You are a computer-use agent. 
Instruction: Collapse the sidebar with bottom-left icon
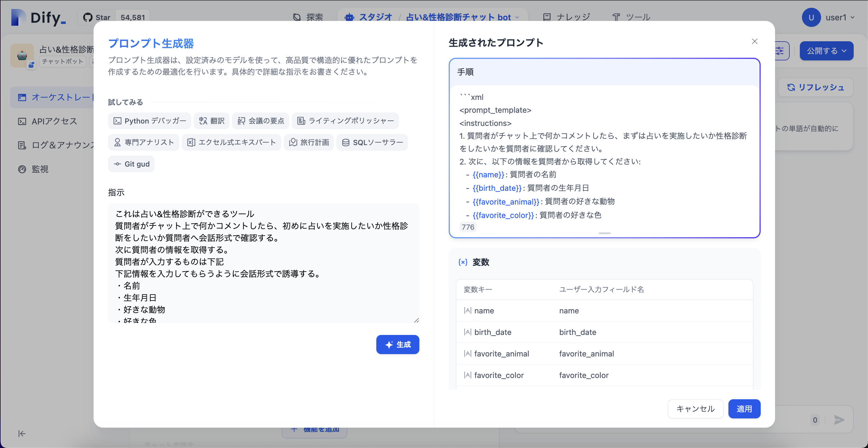coord(22,434)
